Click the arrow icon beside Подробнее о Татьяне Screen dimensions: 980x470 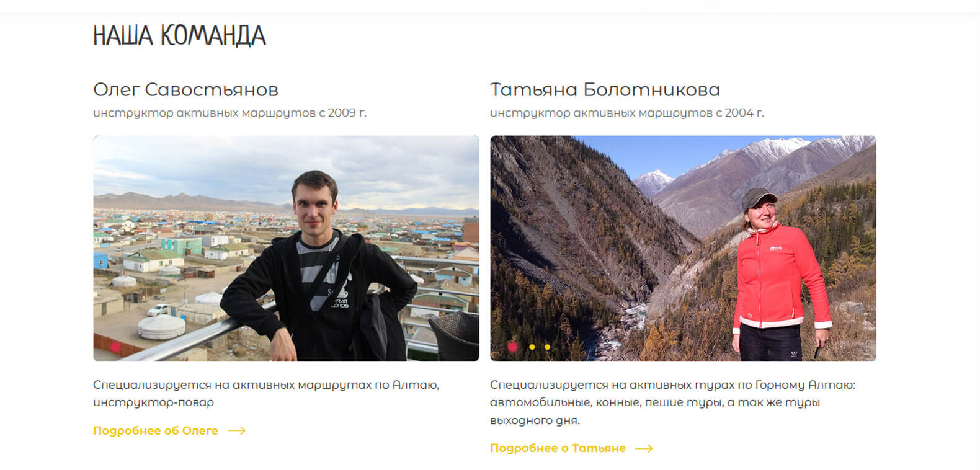coord(644,448)
